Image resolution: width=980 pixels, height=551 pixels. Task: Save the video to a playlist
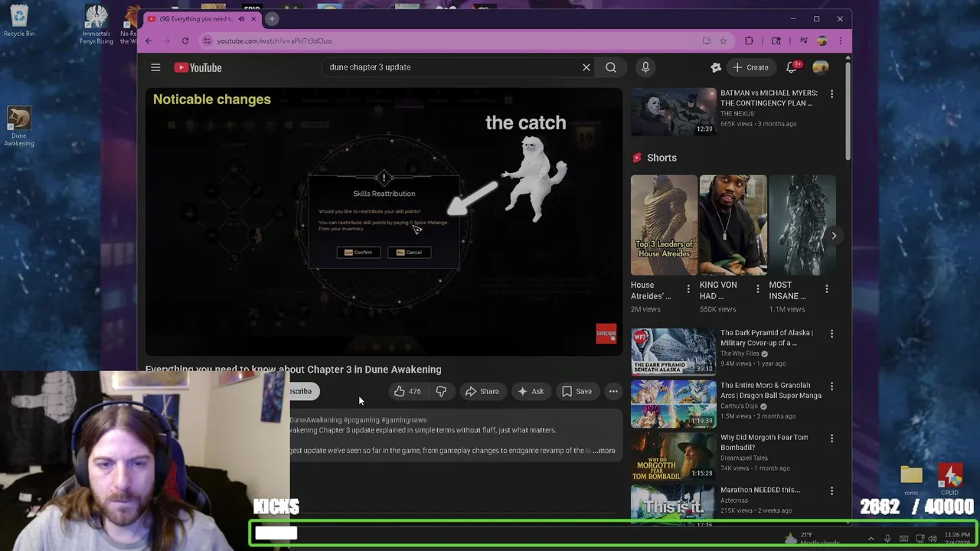(x=577, y=391)
